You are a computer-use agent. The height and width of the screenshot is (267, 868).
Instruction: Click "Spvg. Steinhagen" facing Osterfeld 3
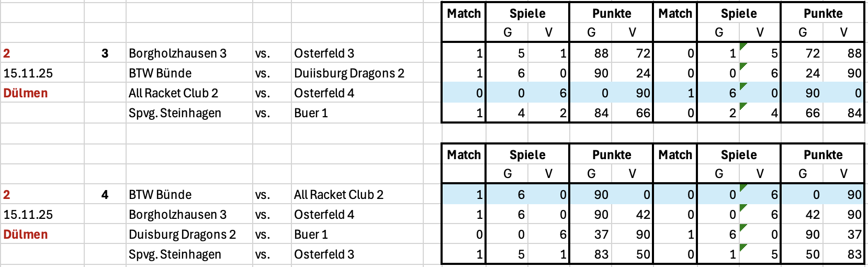[175, 254]
